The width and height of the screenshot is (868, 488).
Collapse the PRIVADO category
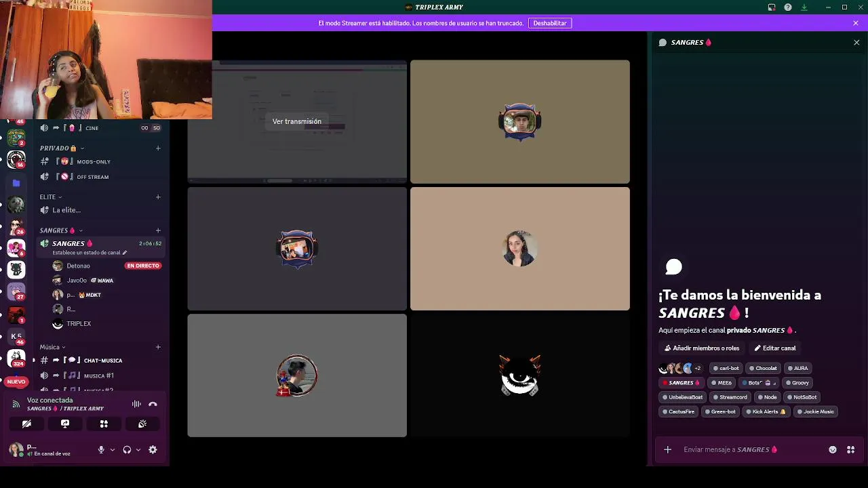62,148
